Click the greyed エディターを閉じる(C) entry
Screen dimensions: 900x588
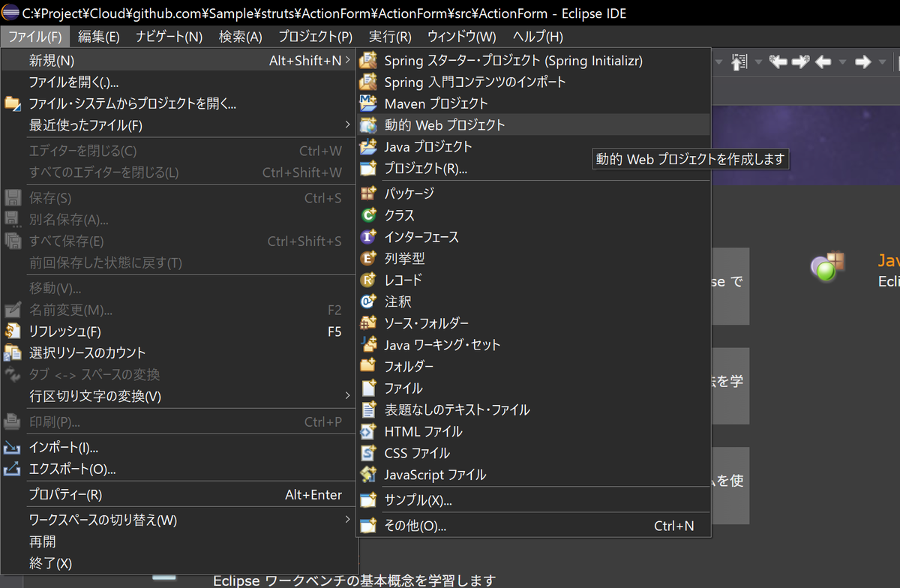(178, 151)
